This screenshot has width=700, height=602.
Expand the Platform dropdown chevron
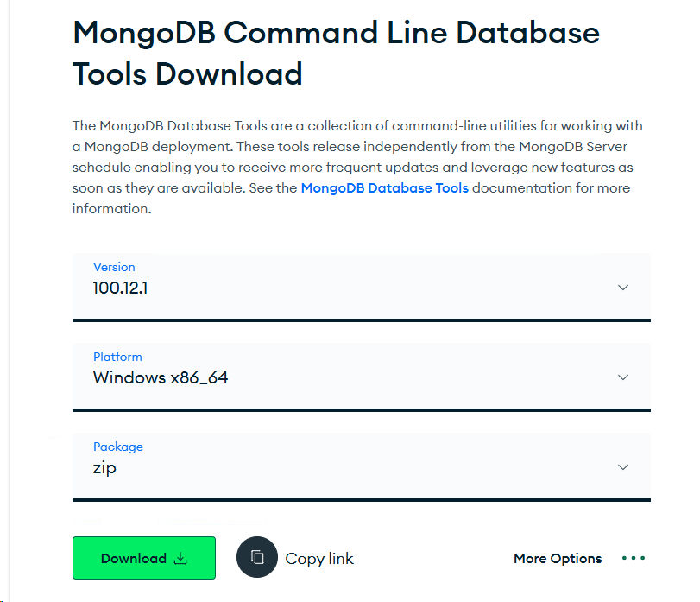[623, 377]
